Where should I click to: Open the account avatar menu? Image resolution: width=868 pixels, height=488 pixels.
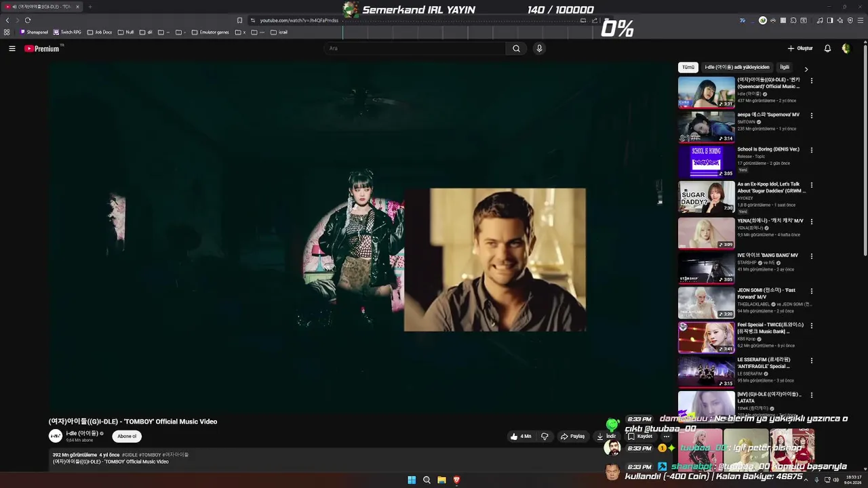click(846, 49)
